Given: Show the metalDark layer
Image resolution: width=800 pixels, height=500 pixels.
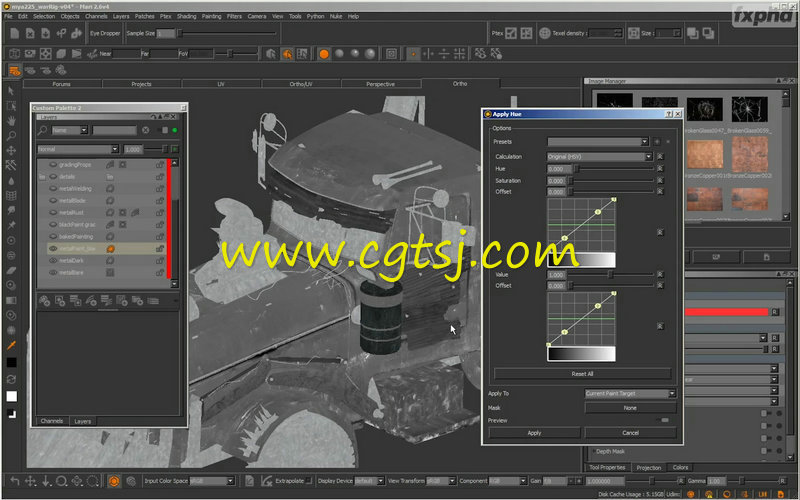Looking at the screenshot, I should (53, 261).
